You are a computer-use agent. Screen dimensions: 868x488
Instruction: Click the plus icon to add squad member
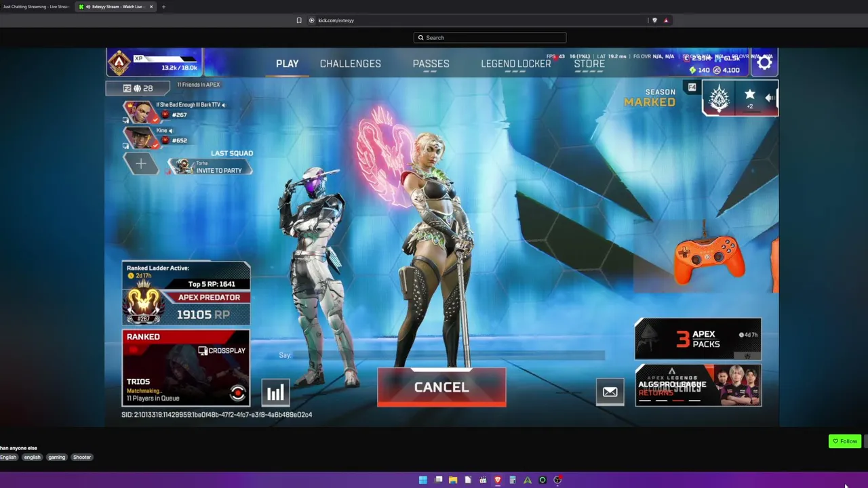[140, 163]
